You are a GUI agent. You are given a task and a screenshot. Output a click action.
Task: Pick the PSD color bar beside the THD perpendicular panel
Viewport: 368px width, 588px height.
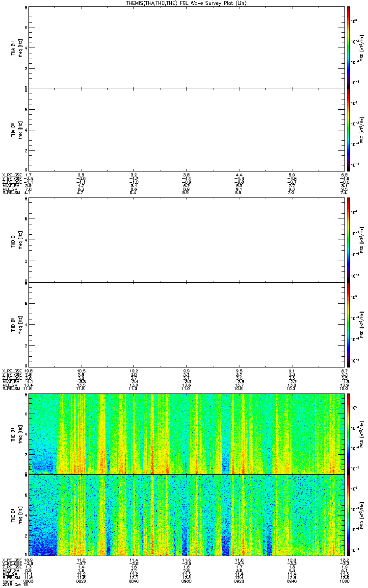tap(348, 240)
